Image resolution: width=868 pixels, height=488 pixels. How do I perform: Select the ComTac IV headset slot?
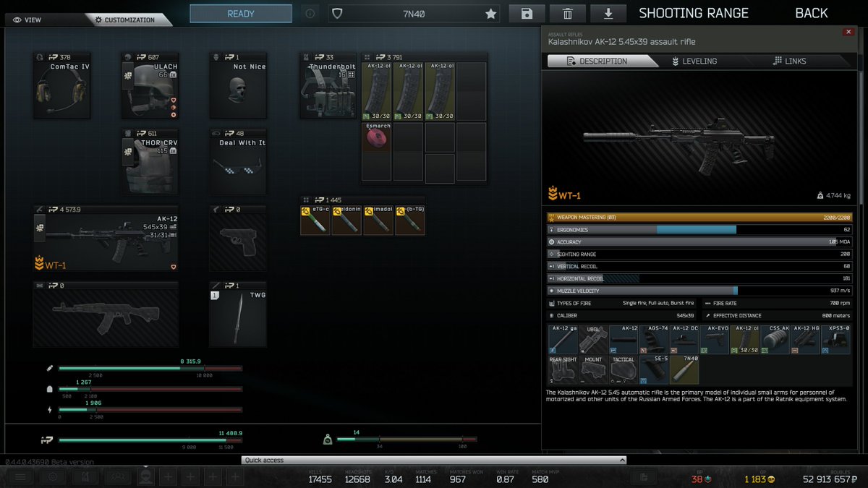(x=62, y=86)
